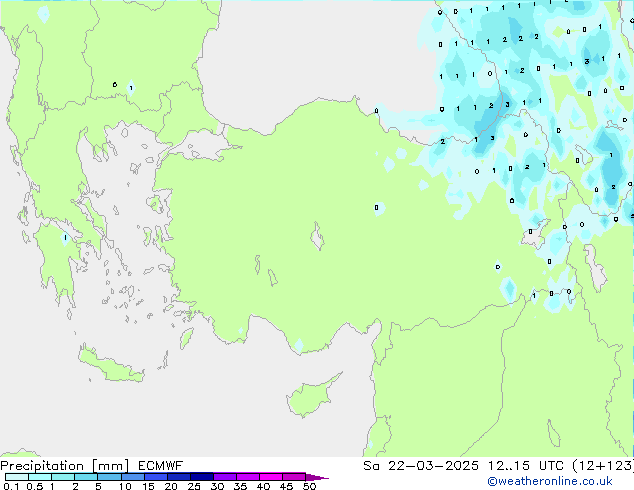Click the '0.1' legend scale label
Viewport: 634px width, 490px height.
(11, 486)
